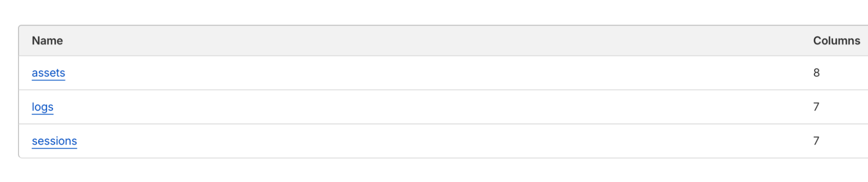Click empty space in the sessions row
Viewport: 868px width, 182px height.
pyautogui.click(x=434, y=141)
